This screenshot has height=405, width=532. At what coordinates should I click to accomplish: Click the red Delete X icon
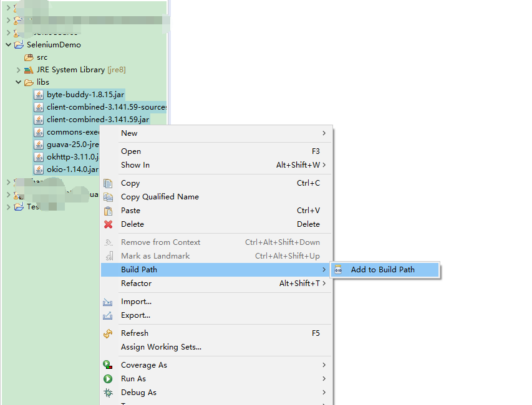click(108, 224)
